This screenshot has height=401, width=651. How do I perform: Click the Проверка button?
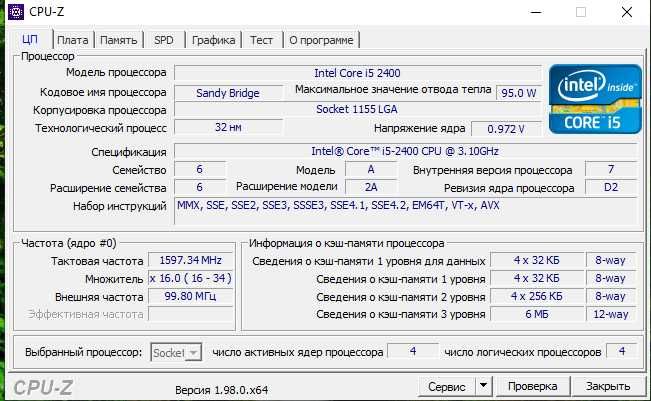532,386
